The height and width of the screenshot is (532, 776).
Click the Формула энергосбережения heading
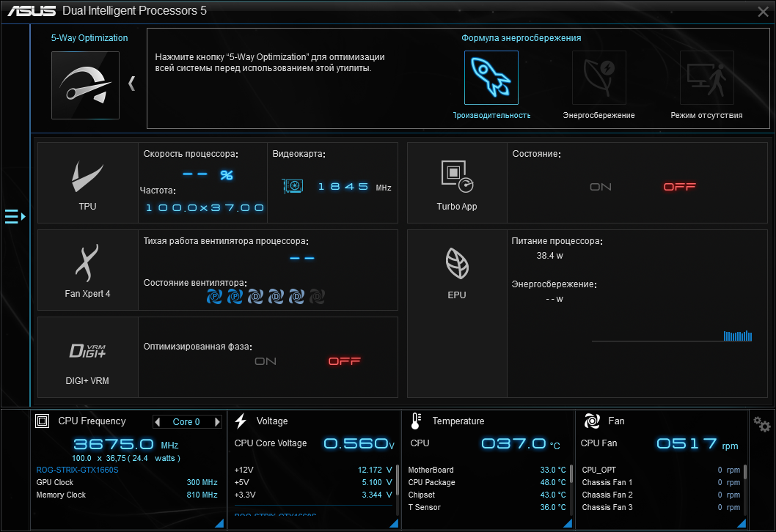(521, 38)
